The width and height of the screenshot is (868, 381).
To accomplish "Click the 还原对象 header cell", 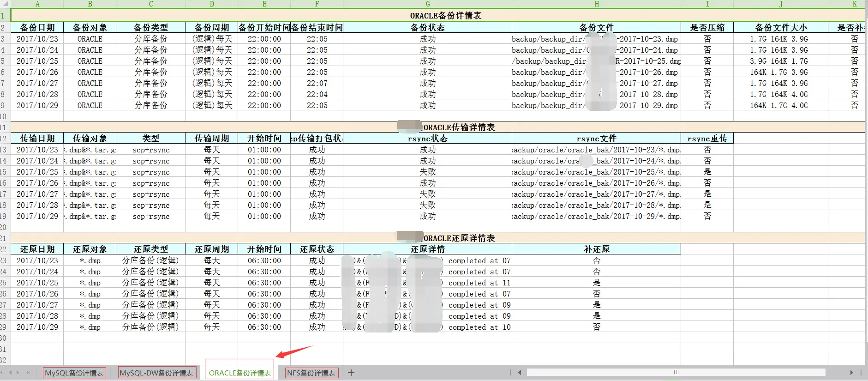I will point(90,249).
